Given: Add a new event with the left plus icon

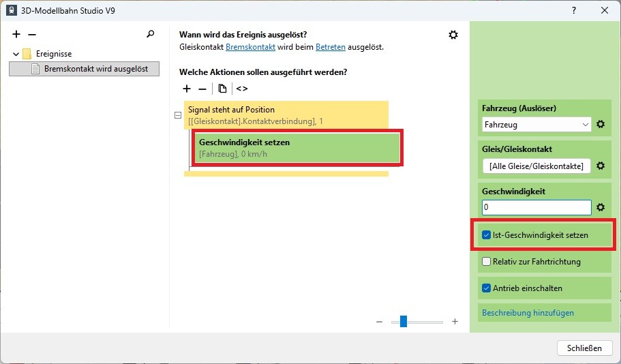Looking at the screenshot, I should [x=17, y=34].
